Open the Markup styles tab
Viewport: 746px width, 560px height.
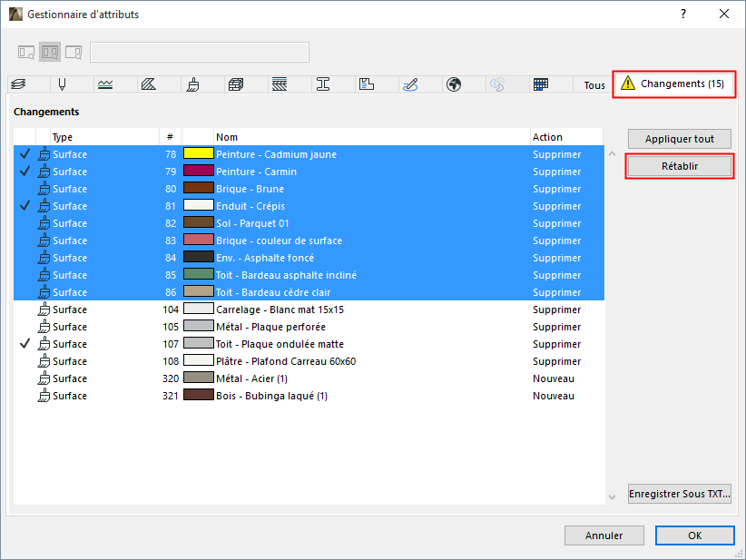coord(410,84)
